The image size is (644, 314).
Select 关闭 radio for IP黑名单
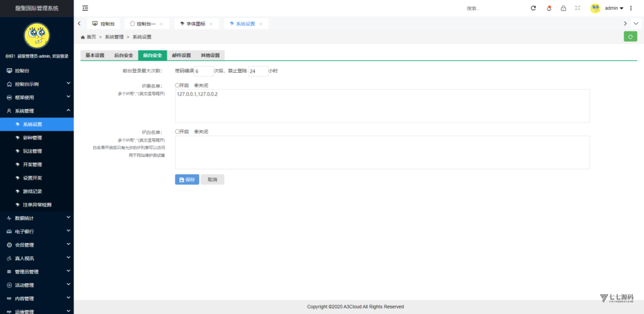coord(196,85)
